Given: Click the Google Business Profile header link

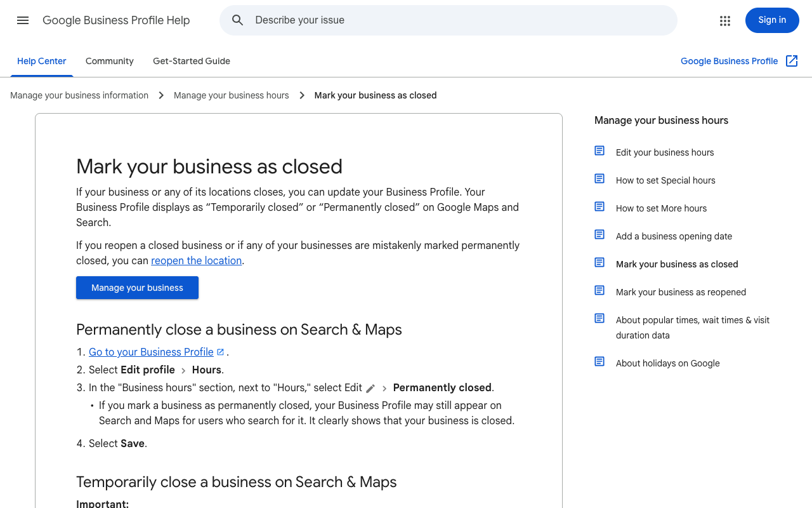Looking at the screenshot, I should click(729, 61).
